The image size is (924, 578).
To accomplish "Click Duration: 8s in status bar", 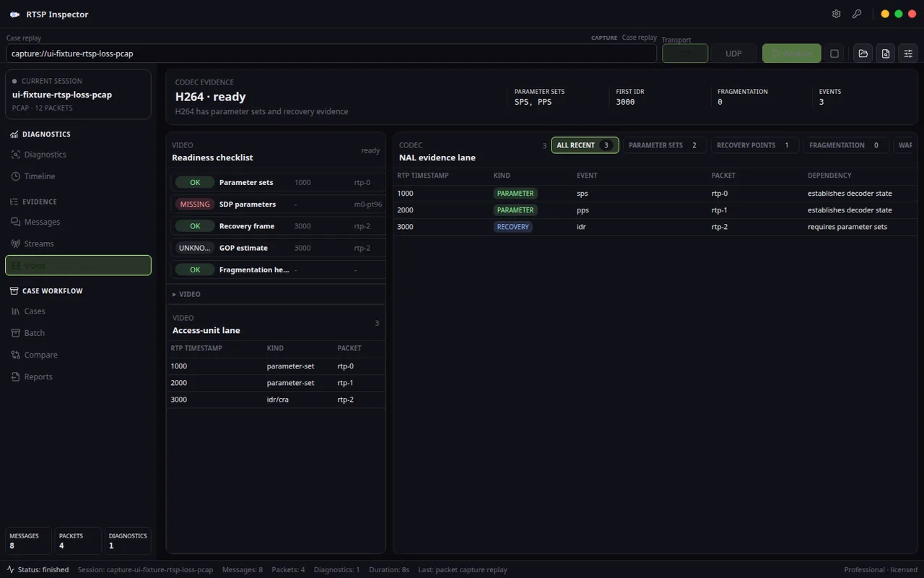I will tap(389, 569).
